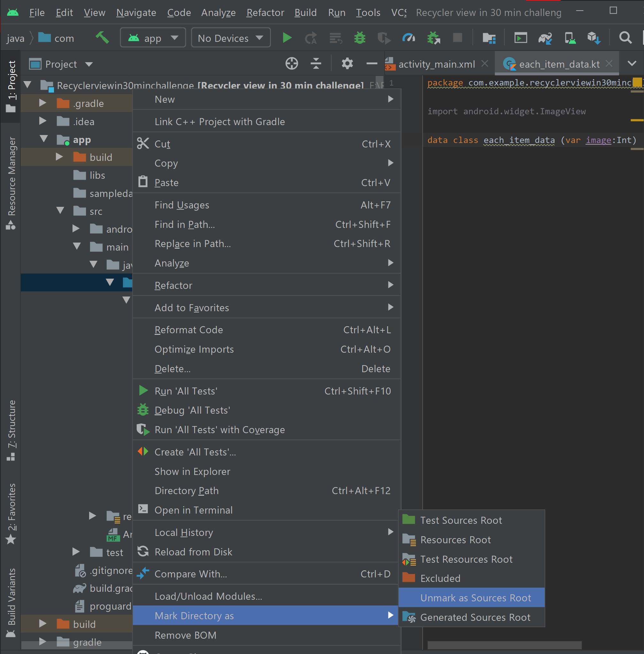Open the No Devices dropdown
The image size is (644, 654).
pos(231,38)
